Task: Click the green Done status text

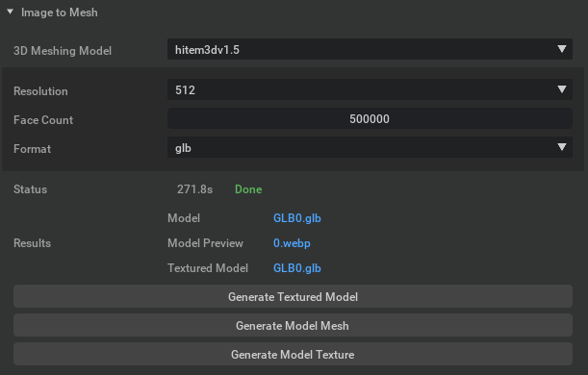Action: tap(248, 189)
